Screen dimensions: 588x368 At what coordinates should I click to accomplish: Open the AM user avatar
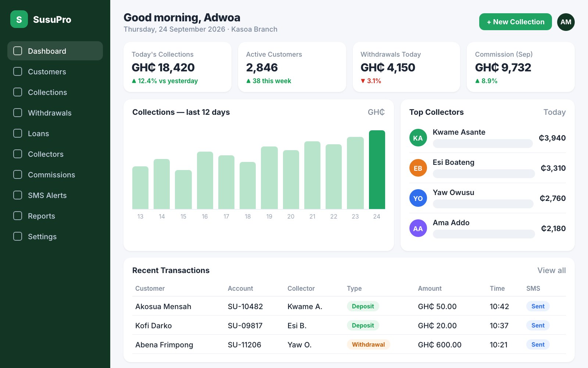point(566,22)
